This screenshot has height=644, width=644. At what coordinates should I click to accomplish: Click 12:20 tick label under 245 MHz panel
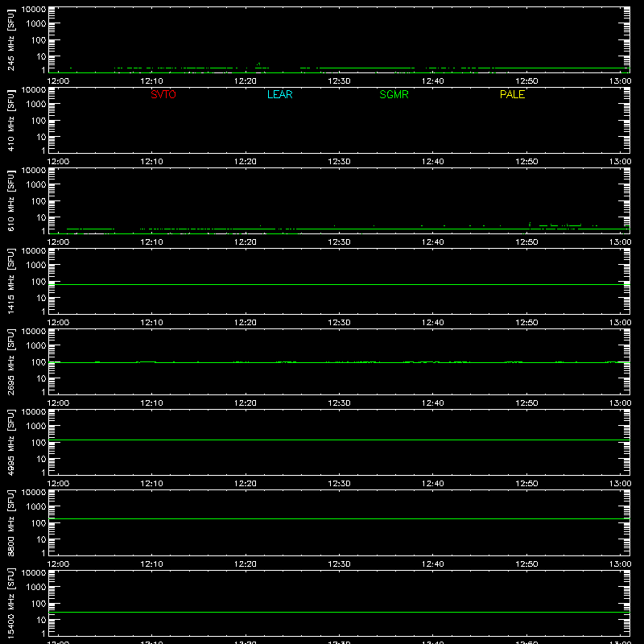pos(246,81)
